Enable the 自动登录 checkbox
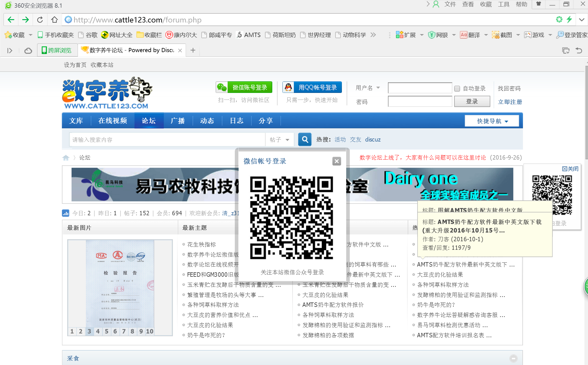Image resolution: width=588 pixels, height=365 pixels. 457,88
